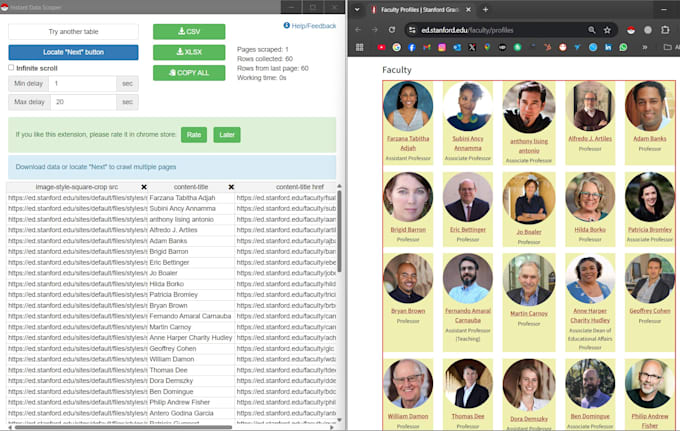
Task: Remove the image-style-square-crop src column with X
Action: [x=144, y=187]
